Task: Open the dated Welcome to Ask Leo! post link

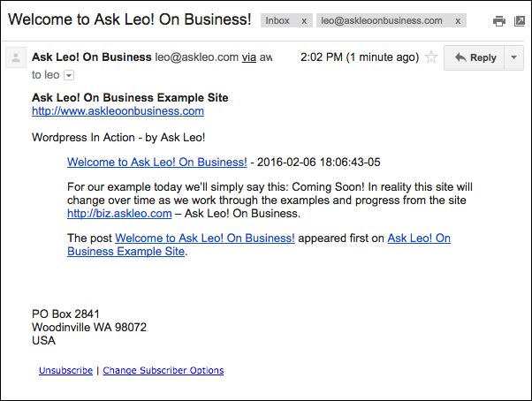Action: [x=156, y=162]
